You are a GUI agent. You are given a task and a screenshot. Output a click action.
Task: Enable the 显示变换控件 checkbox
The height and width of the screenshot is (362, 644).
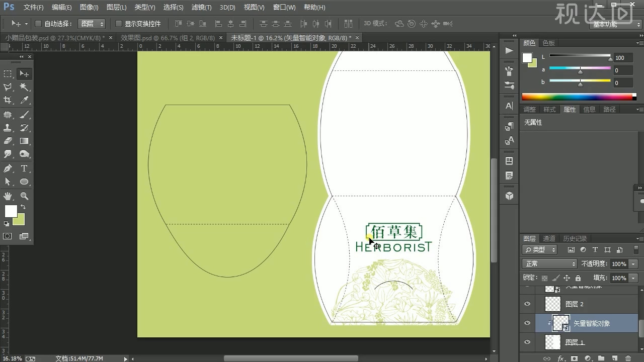tap(119, 24)
